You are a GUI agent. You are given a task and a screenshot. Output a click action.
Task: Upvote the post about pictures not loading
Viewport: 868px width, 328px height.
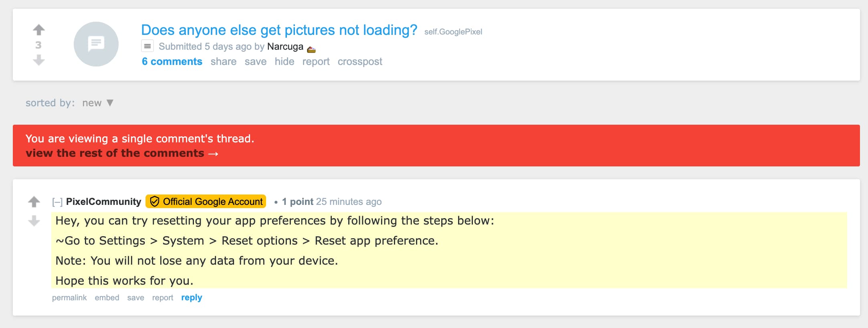click(38, 30)
